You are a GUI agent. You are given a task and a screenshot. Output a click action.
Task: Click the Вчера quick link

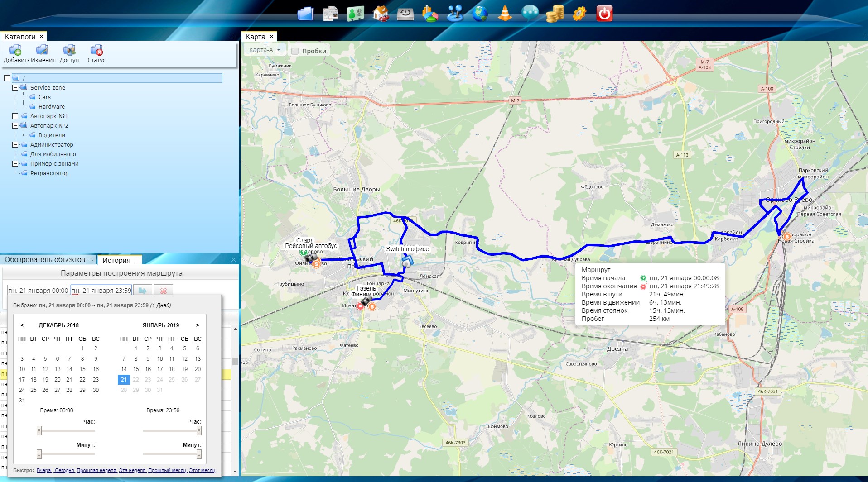tap(43, 471)
